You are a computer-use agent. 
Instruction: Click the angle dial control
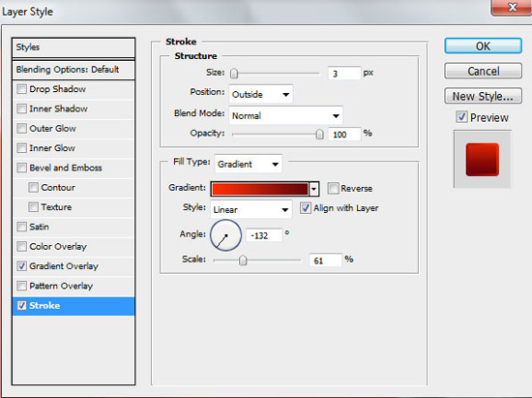[225, 235]
